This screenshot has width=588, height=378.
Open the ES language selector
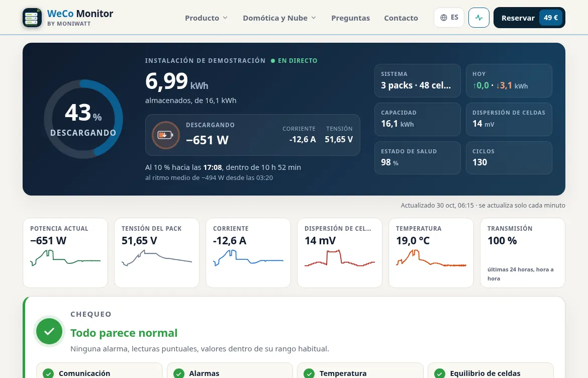[x=449, y=18]
